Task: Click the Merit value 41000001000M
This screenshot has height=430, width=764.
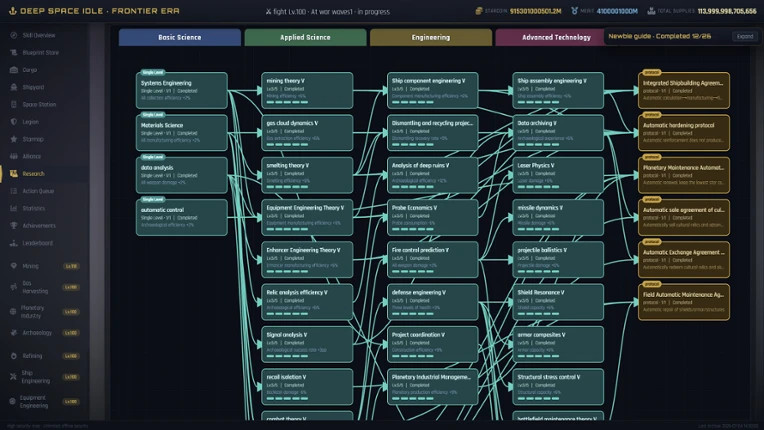Action: 617,11
